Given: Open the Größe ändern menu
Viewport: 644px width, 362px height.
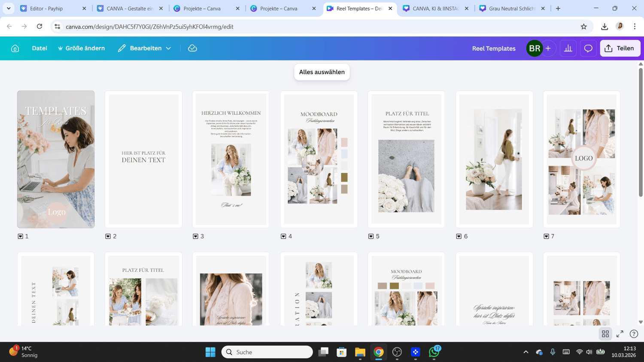Looking at the screenshot, I should [x=81, y=49].
